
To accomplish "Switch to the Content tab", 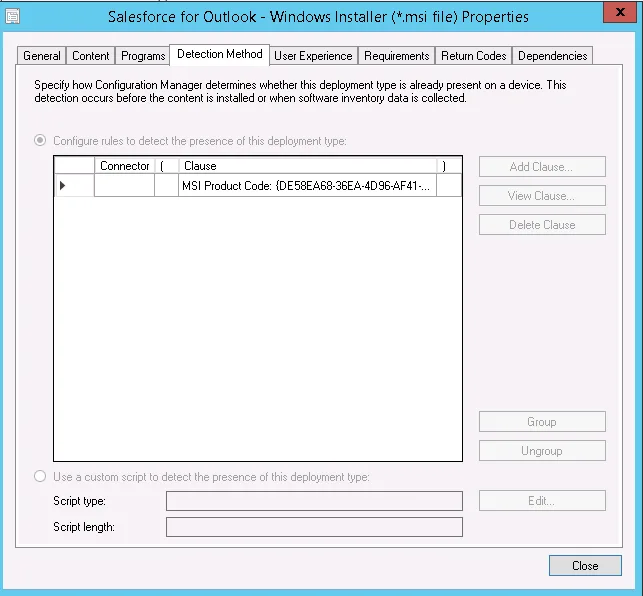I will [91, 56].
